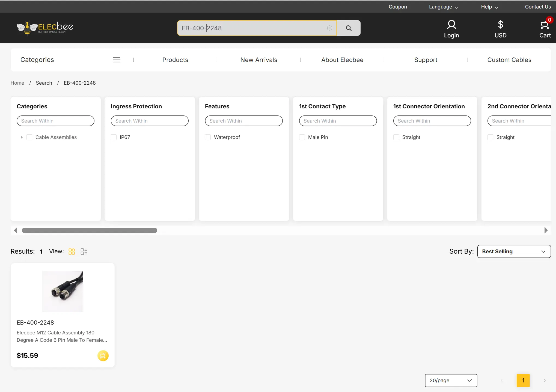The height and width of the screenshot is (392, 556).
Task: Expand the Cable Assemblies tree node
Action: pyautogui.click(x=22, y=137)
